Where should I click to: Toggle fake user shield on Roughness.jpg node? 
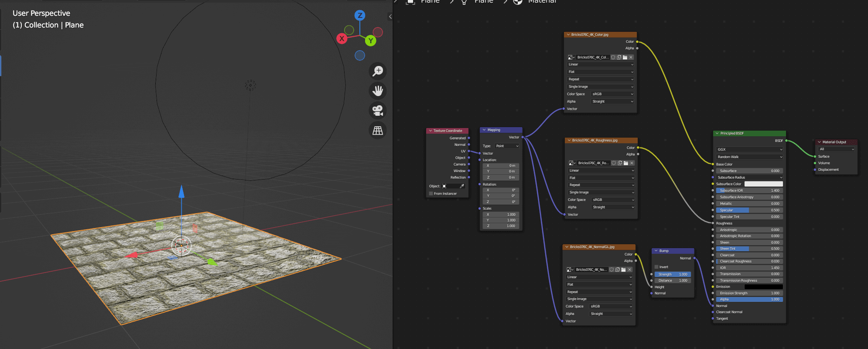click(614, 163)
